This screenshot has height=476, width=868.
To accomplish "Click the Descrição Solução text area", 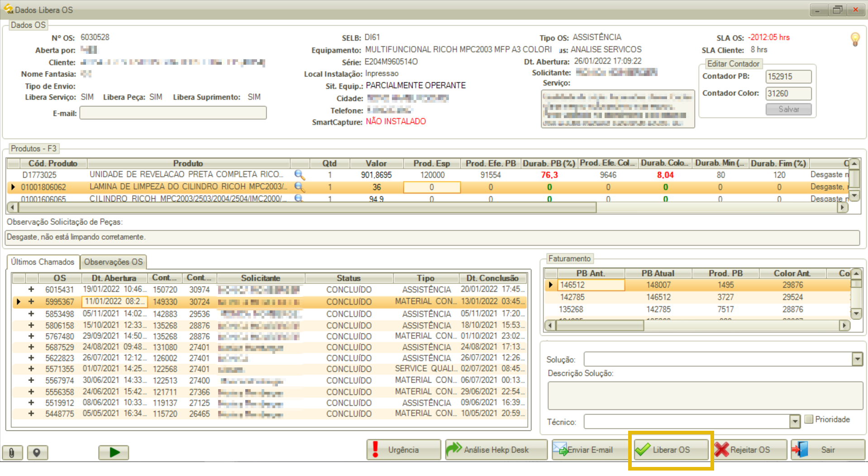I will [x=705, y=395].
